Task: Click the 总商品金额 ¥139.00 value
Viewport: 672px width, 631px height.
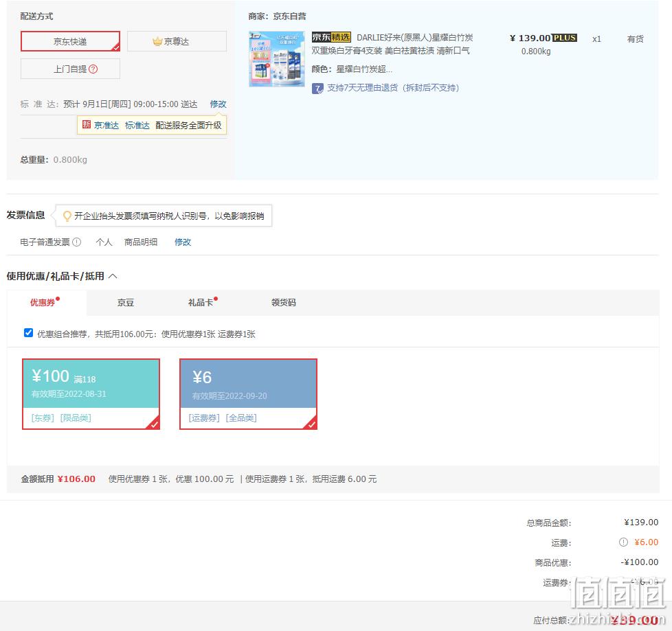Action: [641, 523]
